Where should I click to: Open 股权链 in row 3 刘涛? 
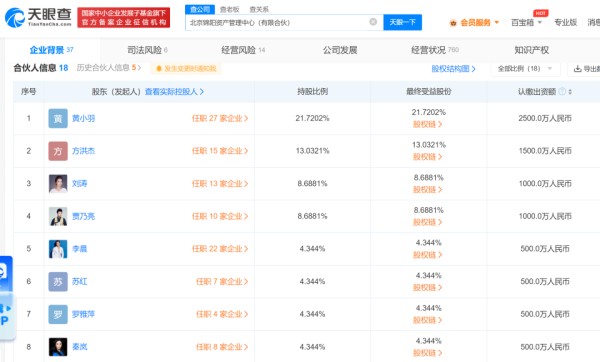point(427,189)
